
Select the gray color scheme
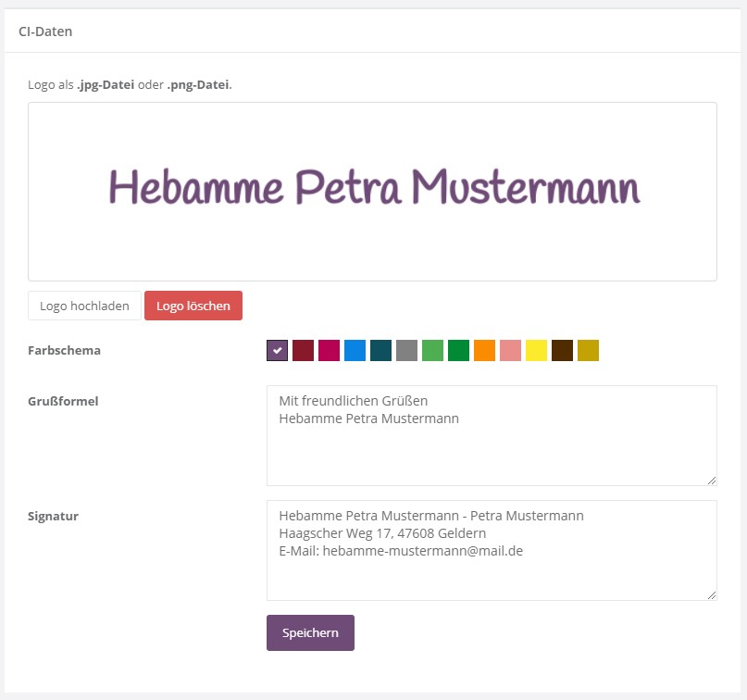(x=406, y=351)
